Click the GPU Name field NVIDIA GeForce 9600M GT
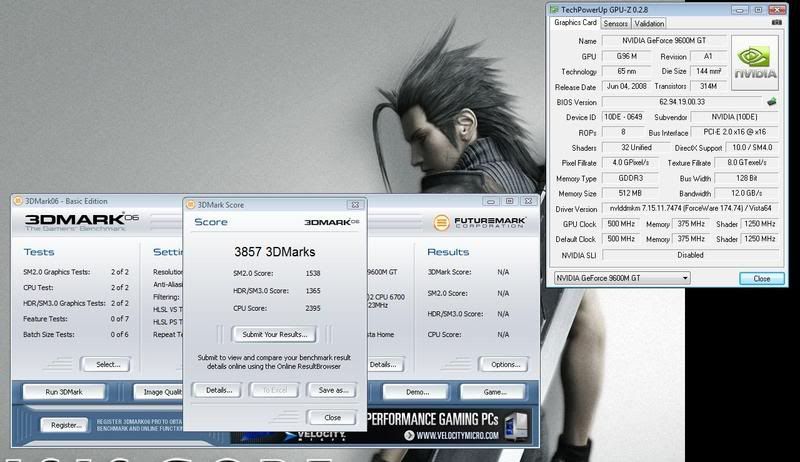The width and height of the screenshot is (800, 462). [x=664, y=40]
